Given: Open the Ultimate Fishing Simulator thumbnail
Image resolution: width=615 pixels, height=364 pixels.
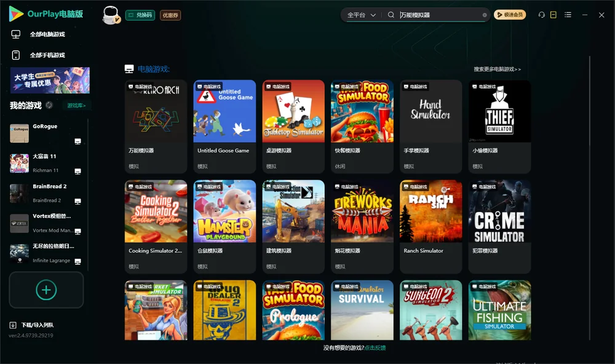Looking at the screenshot, I should click(499, 310).
